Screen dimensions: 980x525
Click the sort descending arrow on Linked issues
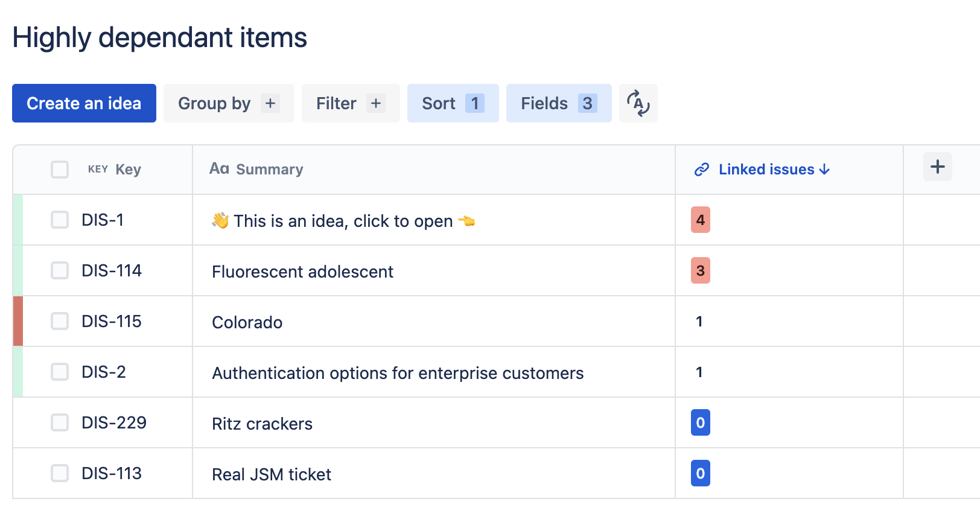click(824, 170)
